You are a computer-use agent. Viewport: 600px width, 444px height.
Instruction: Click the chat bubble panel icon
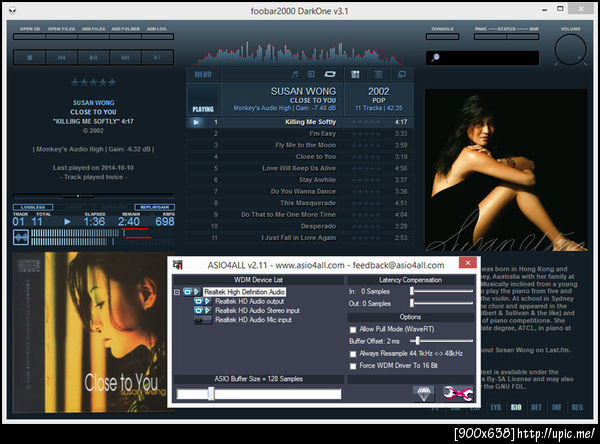pos(401,74)
